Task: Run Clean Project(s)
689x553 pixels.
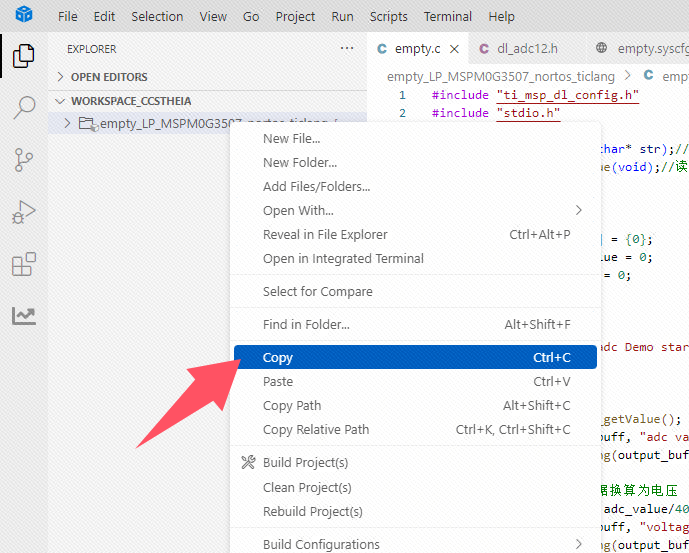Action: click(415, 488)
